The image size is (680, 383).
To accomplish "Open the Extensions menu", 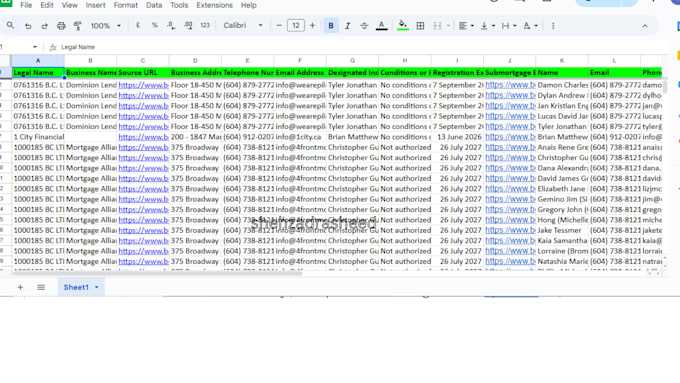I will click(214, 5).
